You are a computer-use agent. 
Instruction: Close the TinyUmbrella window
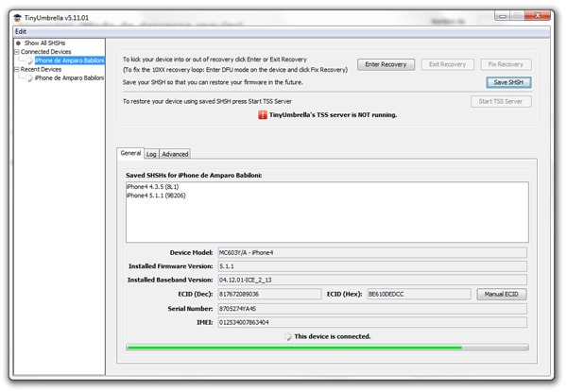[x=538, y=15]
